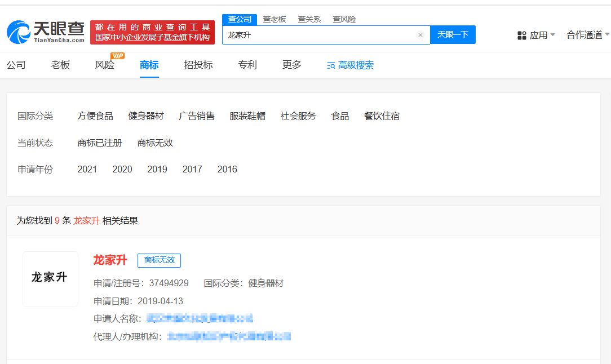Open the 招投标 navigation tab

[198, 65]
